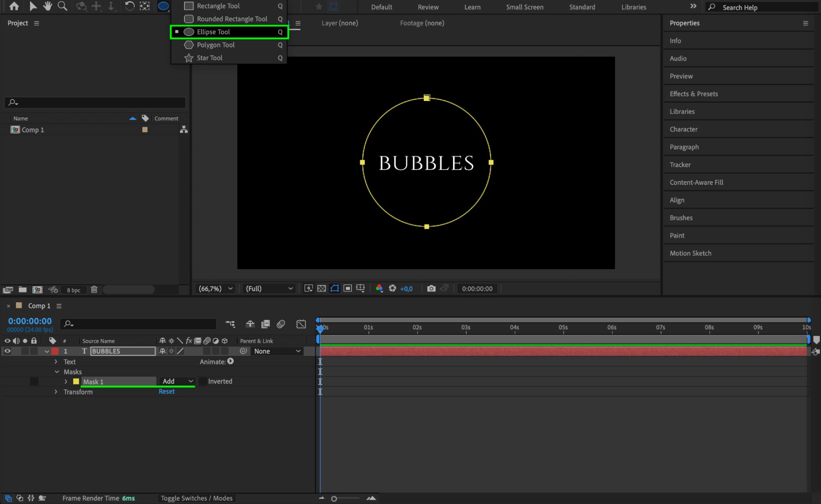Select the Zoom tool magnifier icon
This screenshot has width=821, height=504.
click(x=62, y=6)
